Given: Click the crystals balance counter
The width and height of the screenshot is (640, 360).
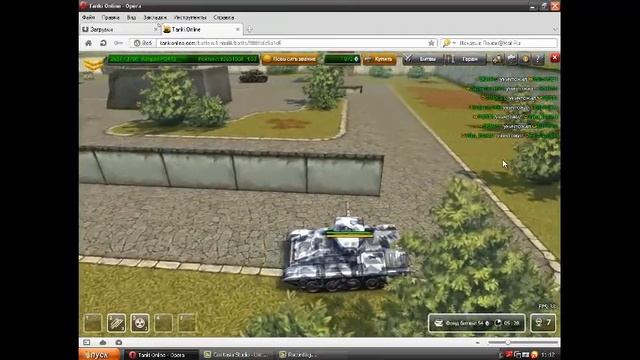Looking at the screenshot, I should pos(342,59).
